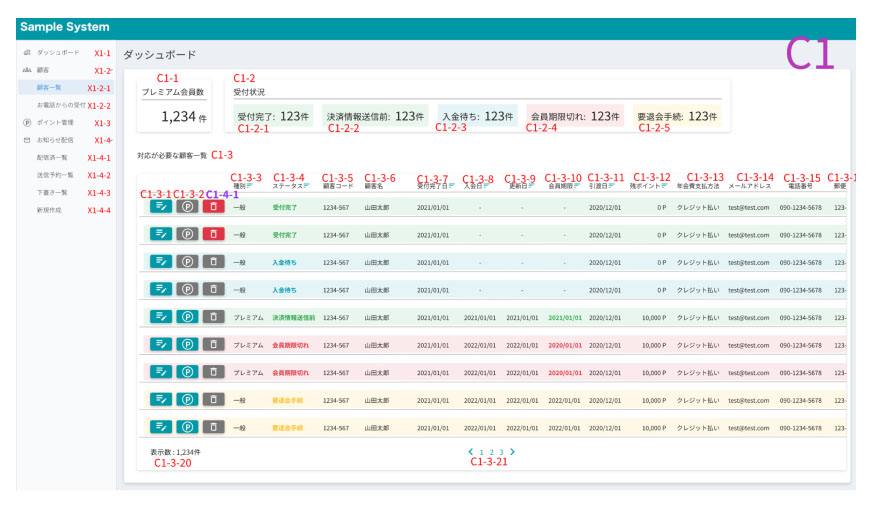Viewport: 872px width, 506px height.
Task: Open 下書き一覧 sidebar item
Action: click(52, 192)
